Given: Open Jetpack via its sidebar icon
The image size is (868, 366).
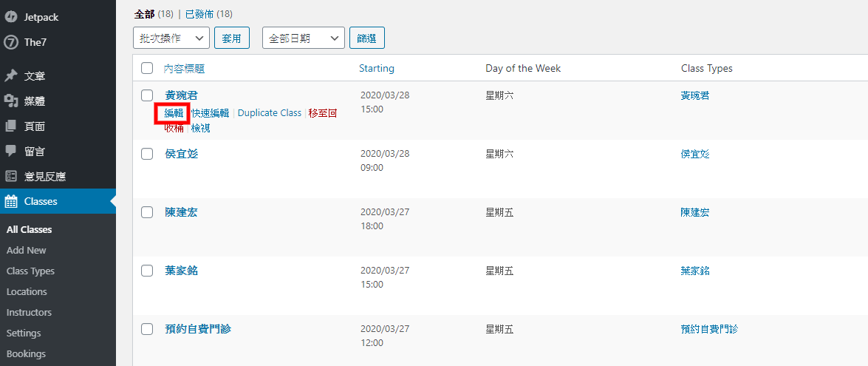Looking at the screenshot, I should click(x=10, y=17).
